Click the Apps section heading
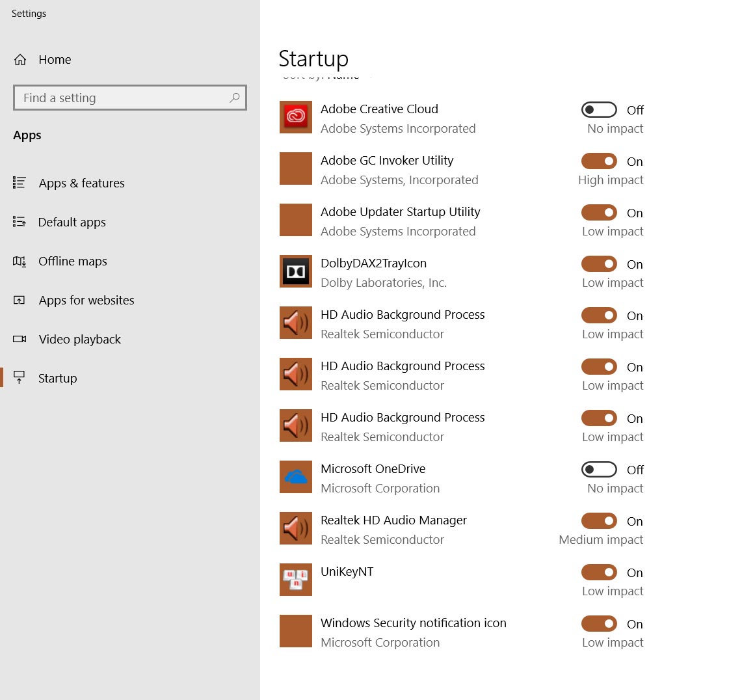Image resolution: width=729 pixels, height=700 pixels. point(27,135)
